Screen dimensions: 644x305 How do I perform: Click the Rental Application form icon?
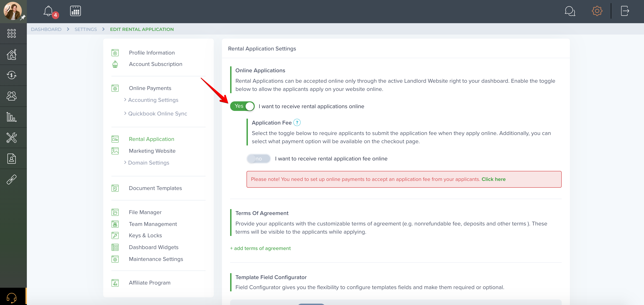[x=115, y=139]
